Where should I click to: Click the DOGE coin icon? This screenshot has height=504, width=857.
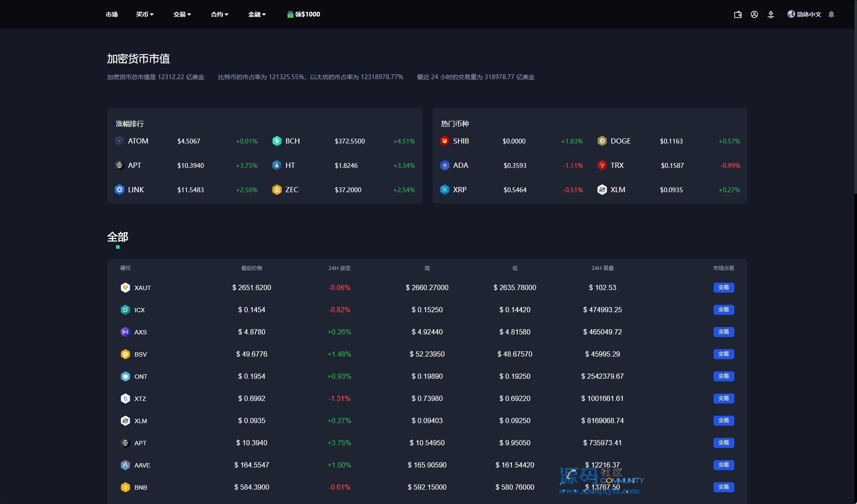[602, 141]
